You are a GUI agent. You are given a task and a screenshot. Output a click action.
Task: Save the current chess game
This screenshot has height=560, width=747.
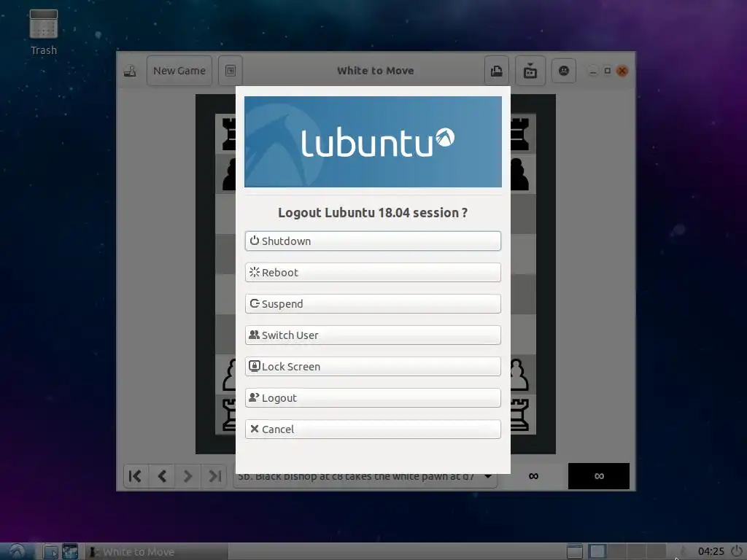pyautogui.click(x=530, y=71)
